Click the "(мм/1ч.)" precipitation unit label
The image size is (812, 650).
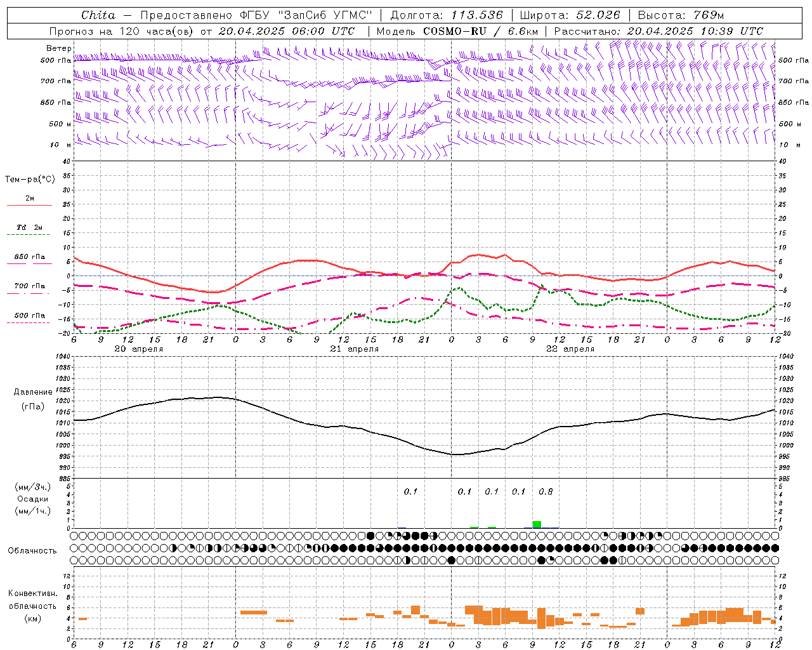pyautogui.click(x=33, y=511)
